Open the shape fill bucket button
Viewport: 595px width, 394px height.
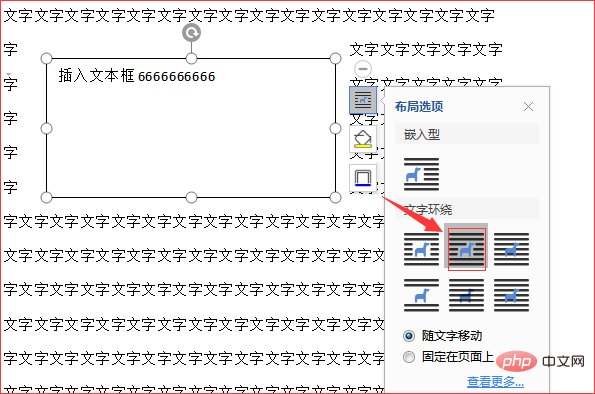click(x=363, y=139)
